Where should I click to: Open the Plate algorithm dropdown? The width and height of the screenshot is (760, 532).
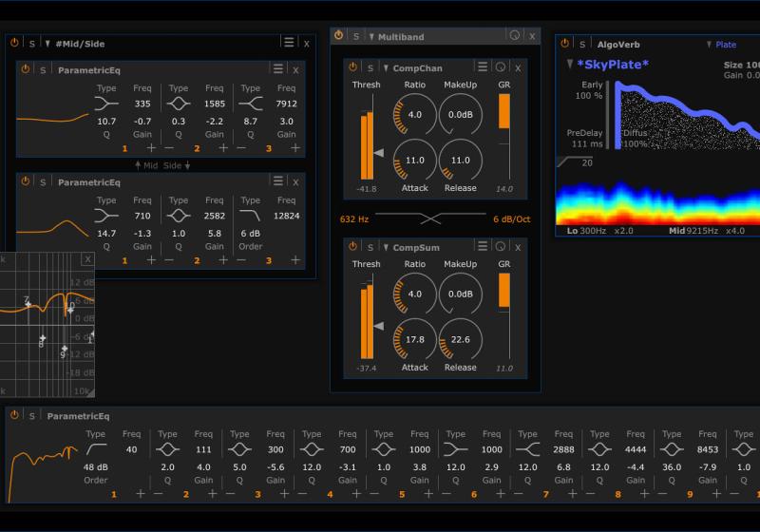click(722, 45)
